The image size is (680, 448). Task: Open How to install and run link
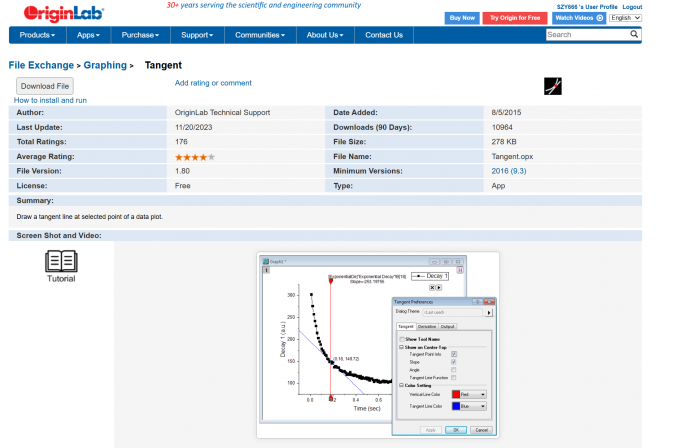pos(50,100)
